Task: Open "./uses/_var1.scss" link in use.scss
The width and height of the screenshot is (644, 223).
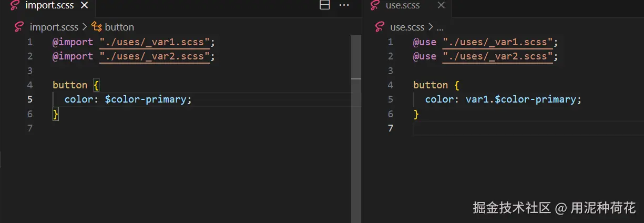Action: click(x=497, y=42)
